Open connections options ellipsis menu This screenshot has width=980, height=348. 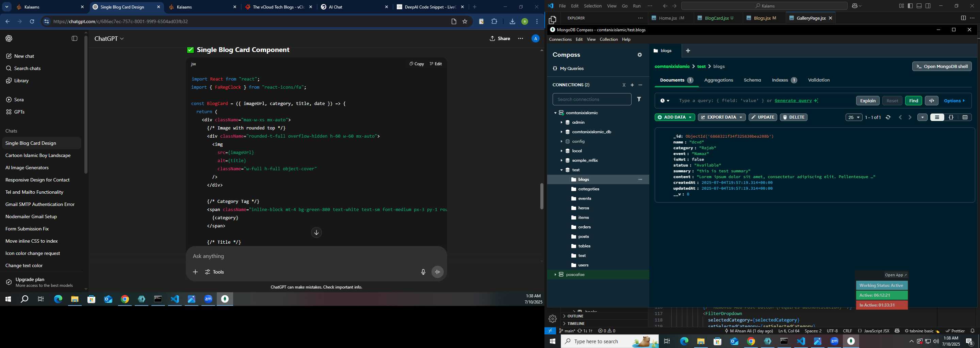tap(641, 85)
